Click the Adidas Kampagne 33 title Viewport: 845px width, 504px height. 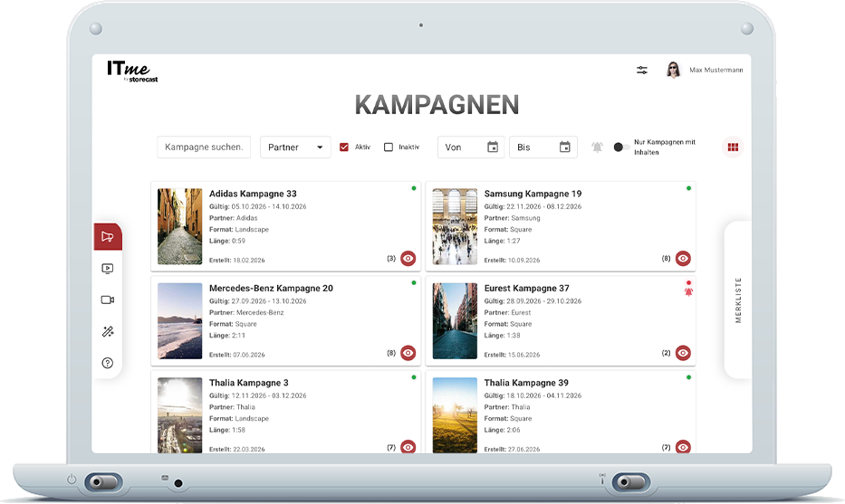point(253,194)
